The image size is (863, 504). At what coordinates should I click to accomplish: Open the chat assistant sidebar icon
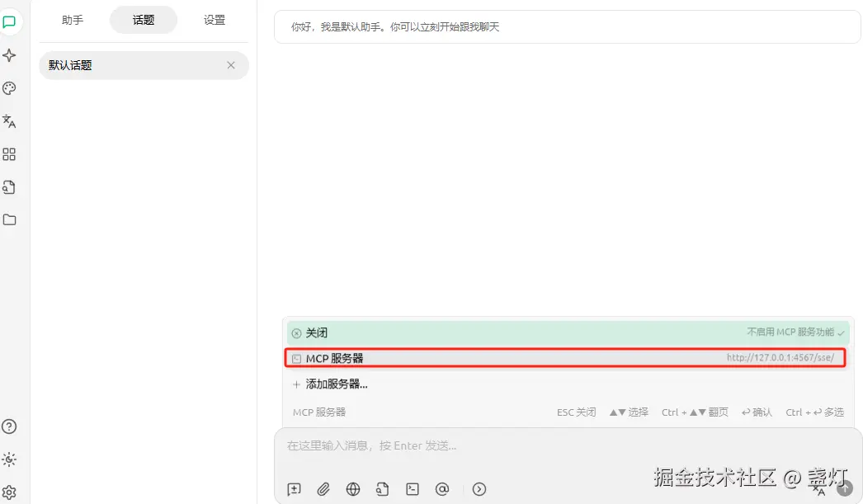click(x=9, y=22)
